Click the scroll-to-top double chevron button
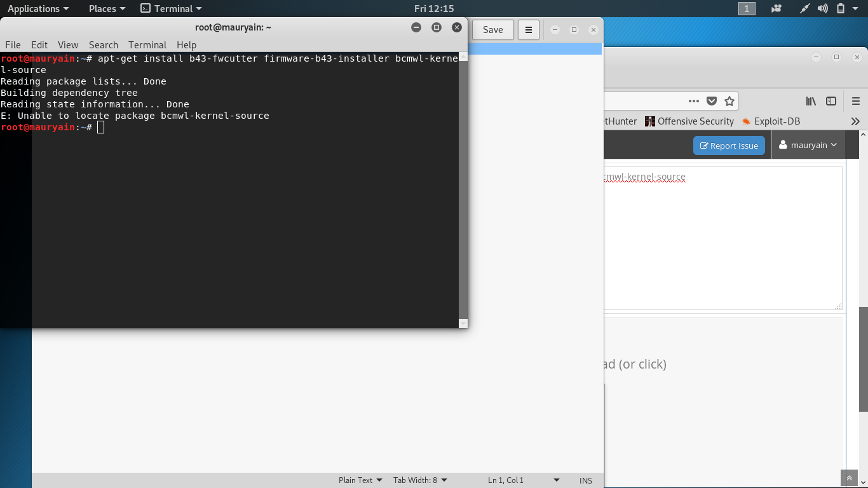This screenshot has width=868, height=488. click(849, 478)
